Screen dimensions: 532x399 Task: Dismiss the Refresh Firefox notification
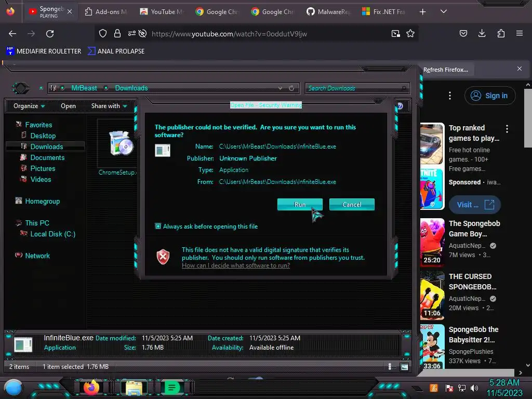pos(520,69)
